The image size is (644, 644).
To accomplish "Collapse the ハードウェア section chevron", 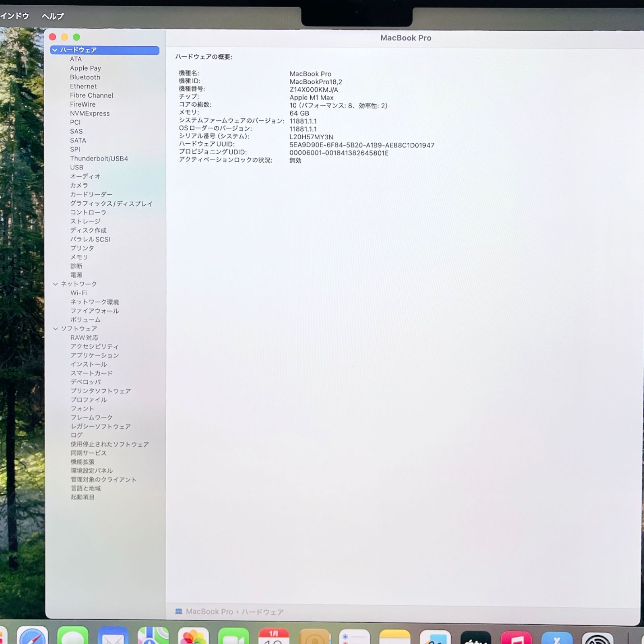I will coord(55,50).
